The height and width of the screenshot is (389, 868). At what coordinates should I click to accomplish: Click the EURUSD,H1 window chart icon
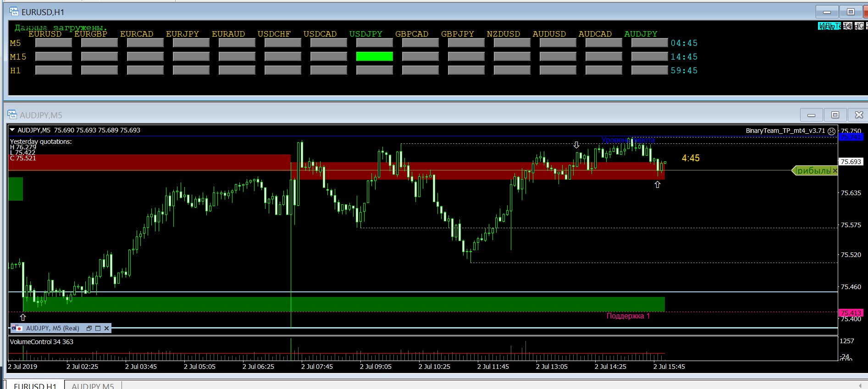coord(14,12)
